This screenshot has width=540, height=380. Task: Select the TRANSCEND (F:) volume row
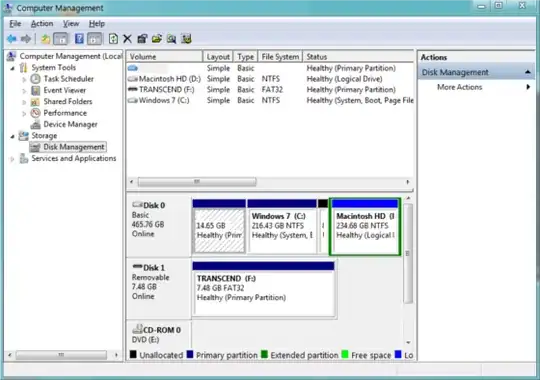[270, 90]
